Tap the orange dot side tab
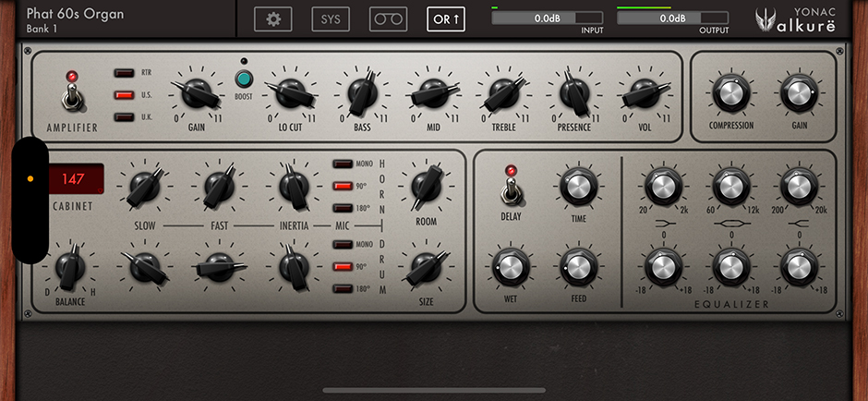 click(30, 178)
